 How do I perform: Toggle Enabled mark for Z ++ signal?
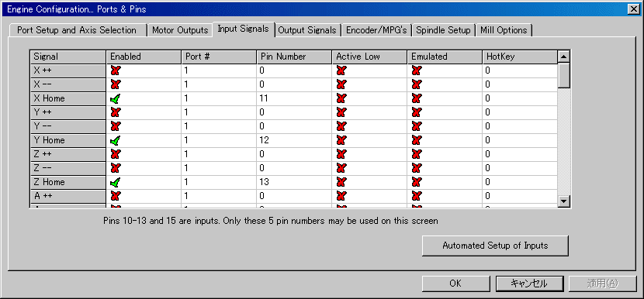[116, 154]
